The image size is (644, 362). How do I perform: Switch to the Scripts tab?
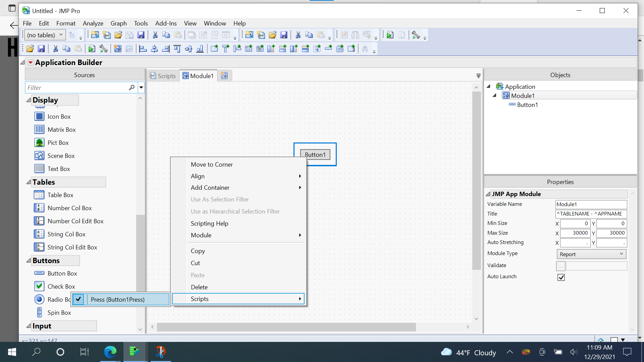(x=163, y=76)
